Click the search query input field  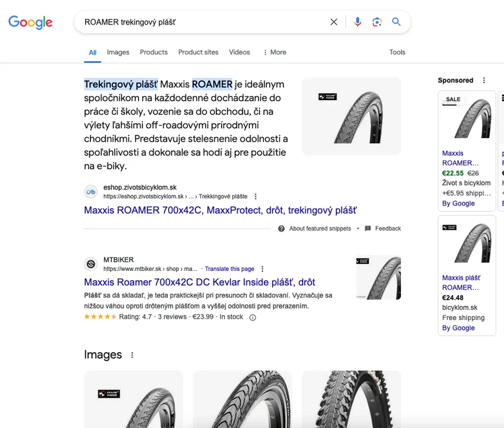[x=200, y=22]
